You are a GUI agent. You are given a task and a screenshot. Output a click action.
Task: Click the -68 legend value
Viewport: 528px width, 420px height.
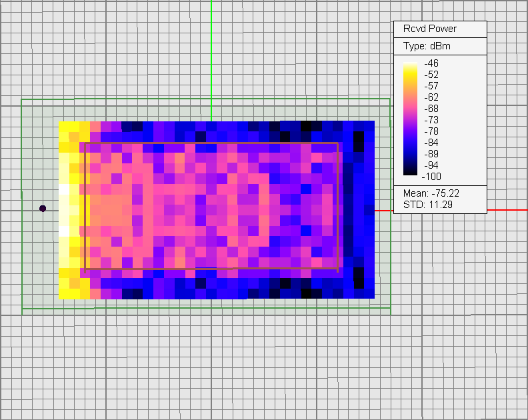click(431, 109)
